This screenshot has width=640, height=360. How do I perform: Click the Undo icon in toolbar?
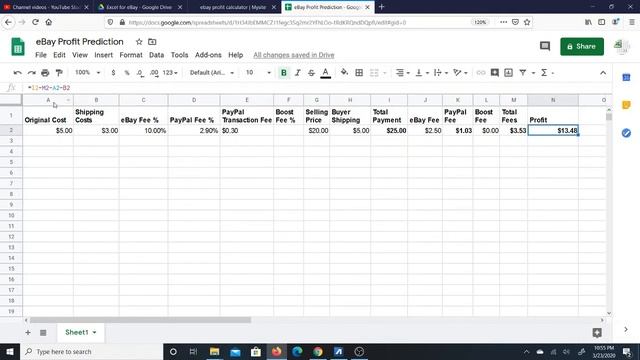[x=17, y=73]
